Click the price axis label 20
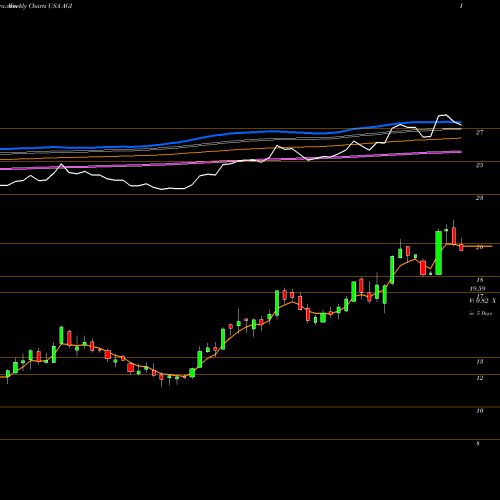500x500 pixels. coord(479,247)
